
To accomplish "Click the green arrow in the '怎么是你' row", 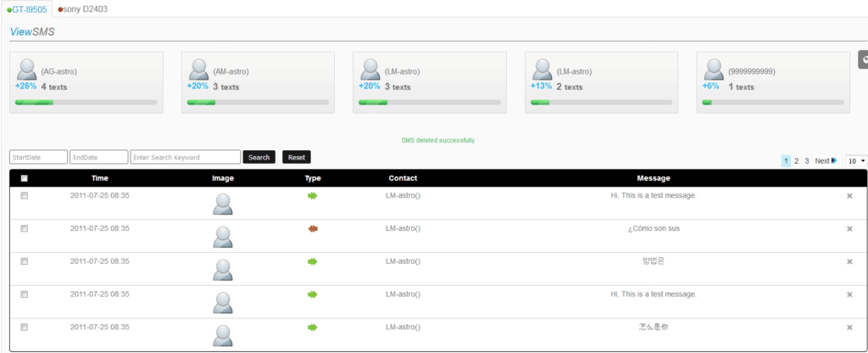I will click(312, 328).
